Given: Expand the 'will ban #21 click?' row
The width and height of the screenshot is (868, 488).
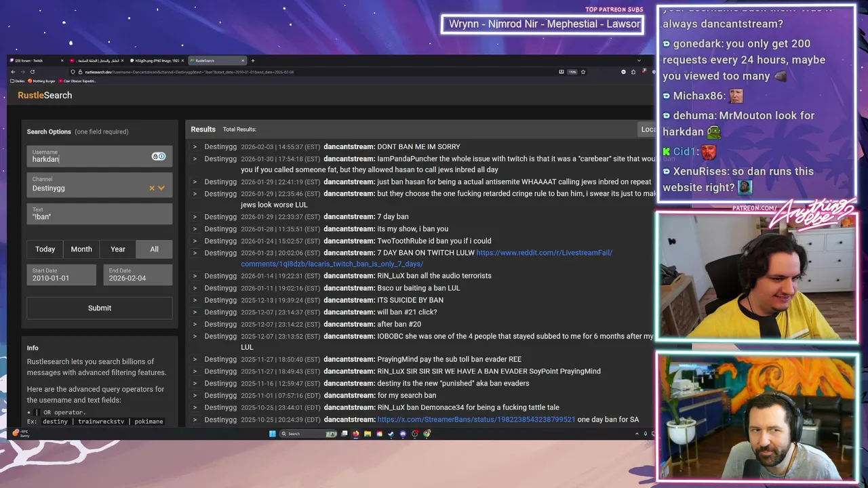Looking at the screenshot, I should click(x=195, y=312).
